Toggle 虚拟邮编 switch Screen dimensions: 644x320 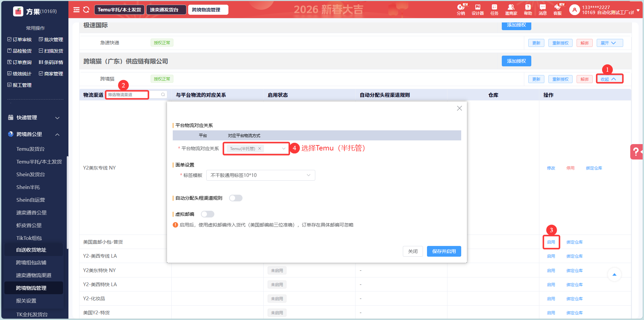208,214
